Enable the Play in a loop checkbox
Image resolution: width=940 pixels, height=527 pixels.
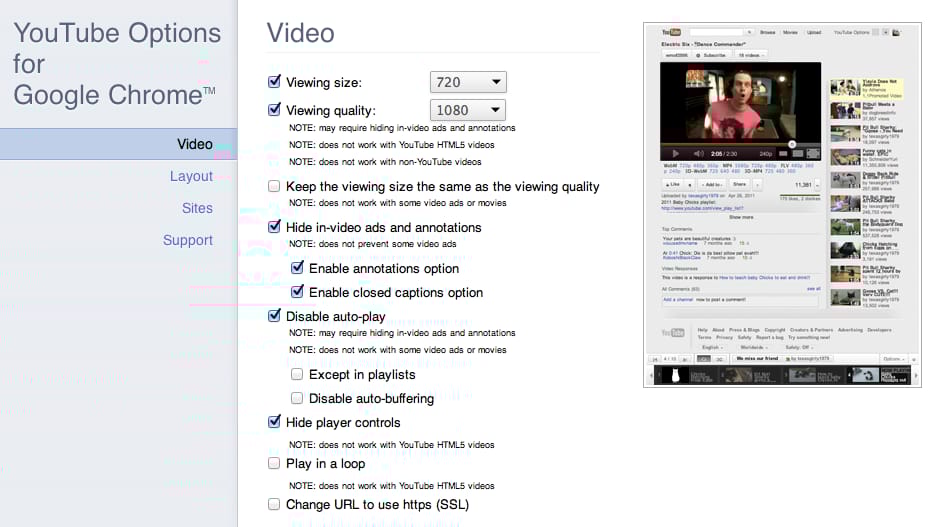coord(274,463)
